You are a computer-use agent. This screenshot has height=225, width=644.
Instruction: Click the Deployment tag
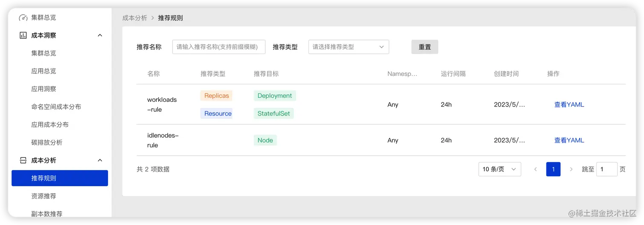275,96
